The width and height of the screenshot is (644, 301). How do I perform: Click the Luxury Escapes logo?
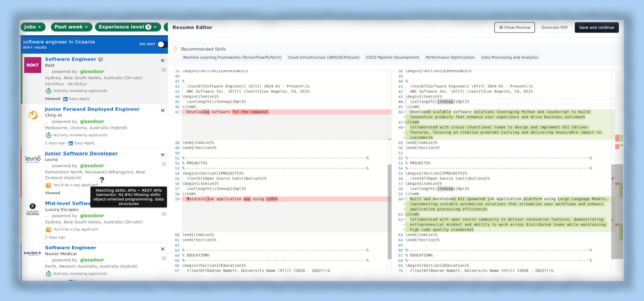[33, 209]
